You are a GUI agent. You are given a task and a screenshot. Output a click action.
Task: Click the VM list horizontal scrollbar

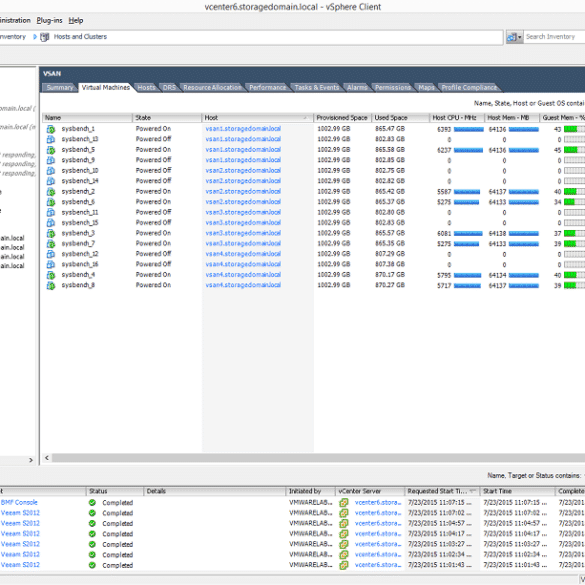pos(318,458)
